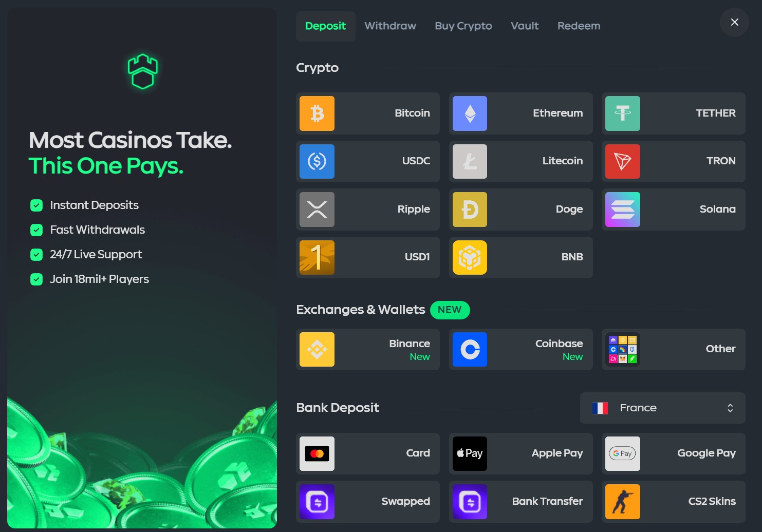Click the USD1 label
762x532 pixels.
[417, 257]
